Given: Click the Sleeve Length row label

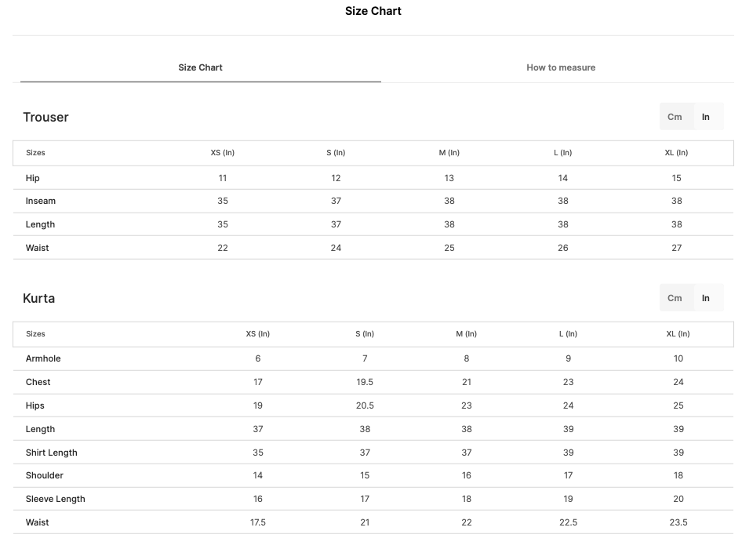Looking at the screenshot, I should [x=56, y=499].
